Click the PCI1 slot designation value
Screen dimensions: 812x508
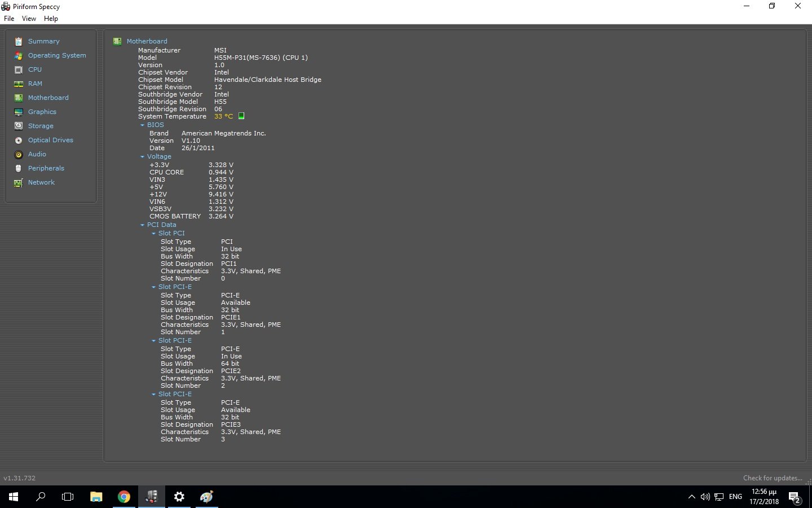click(229, 264)
